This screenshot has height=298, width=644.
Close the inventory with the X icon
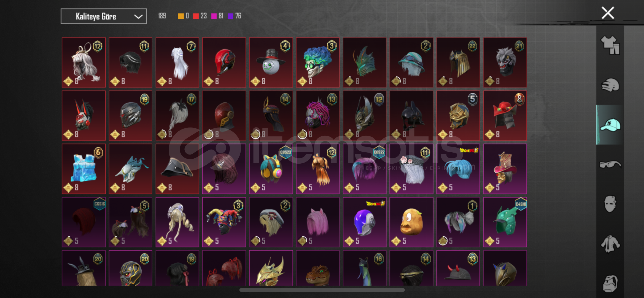(608, 13)
